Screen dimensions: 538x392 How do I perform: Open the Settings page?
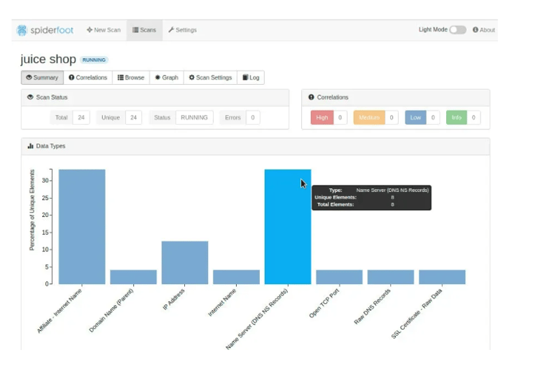pos(183,30)
